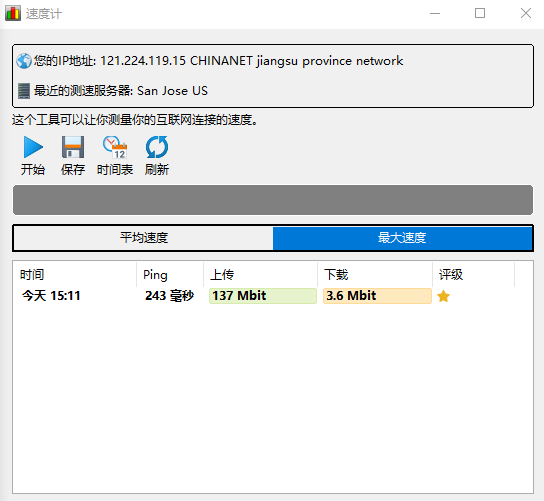Click the gray progress bar

273,200
